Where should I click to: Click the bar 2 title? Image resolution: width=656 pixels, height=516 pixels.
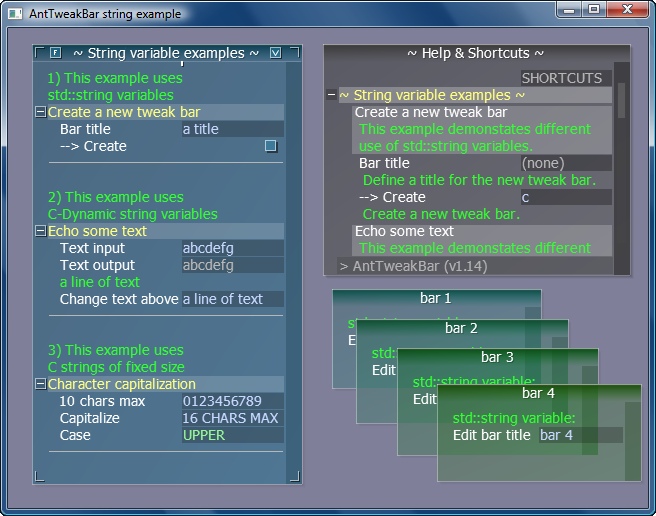[x=461, y=328]
